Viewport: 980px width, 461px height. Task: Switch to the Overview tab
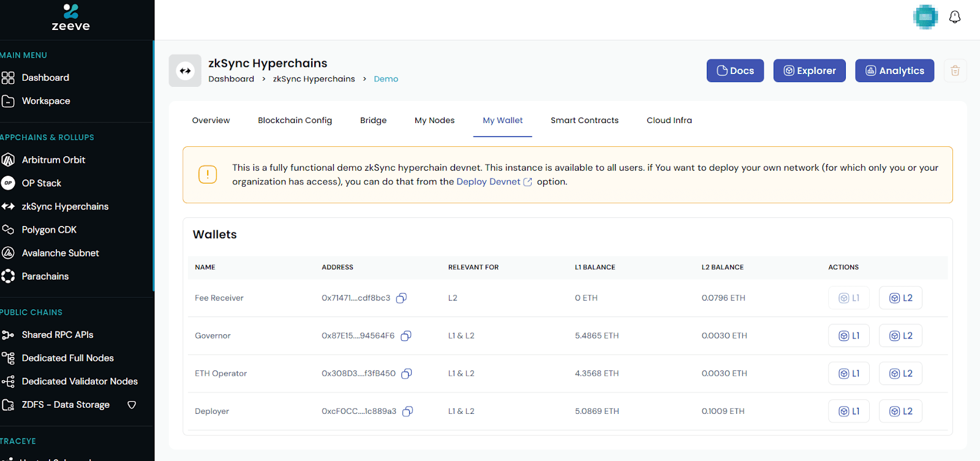211,121
